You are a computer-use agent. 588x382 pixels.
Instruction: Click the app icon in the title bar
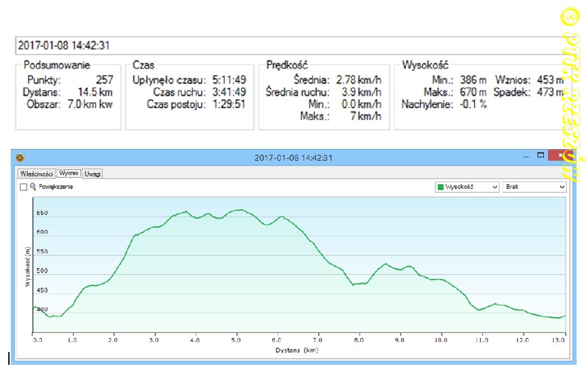pyautogui.click(x=20, y=158)
